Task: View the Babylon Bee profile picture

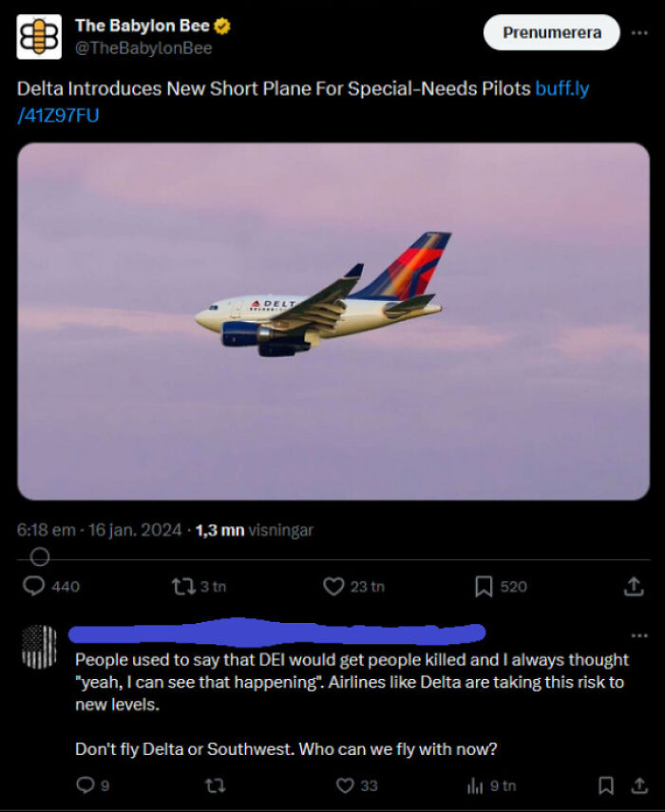Action: tap(36, 36)
